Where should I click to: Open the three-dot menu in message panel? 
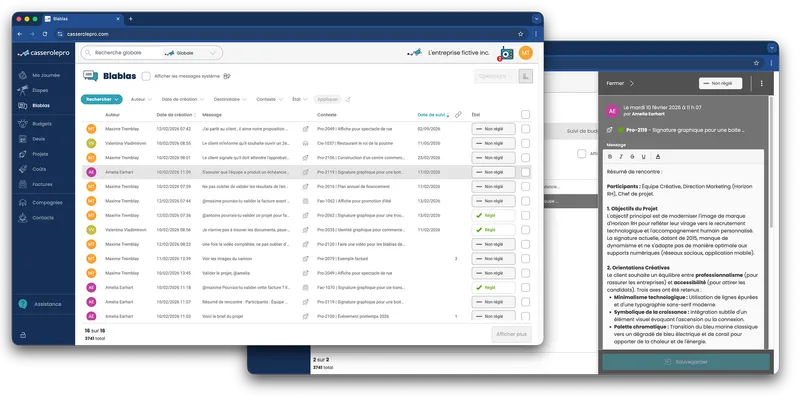click(762, 83)
